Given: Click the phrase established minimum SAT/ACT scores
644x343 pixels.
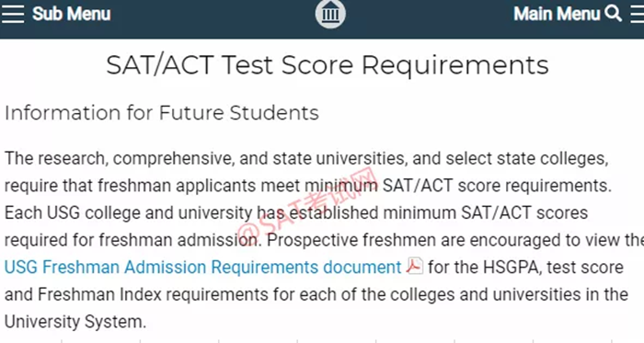Looking at the screenshot, I should pyautogui.click(x=439, y=213).
